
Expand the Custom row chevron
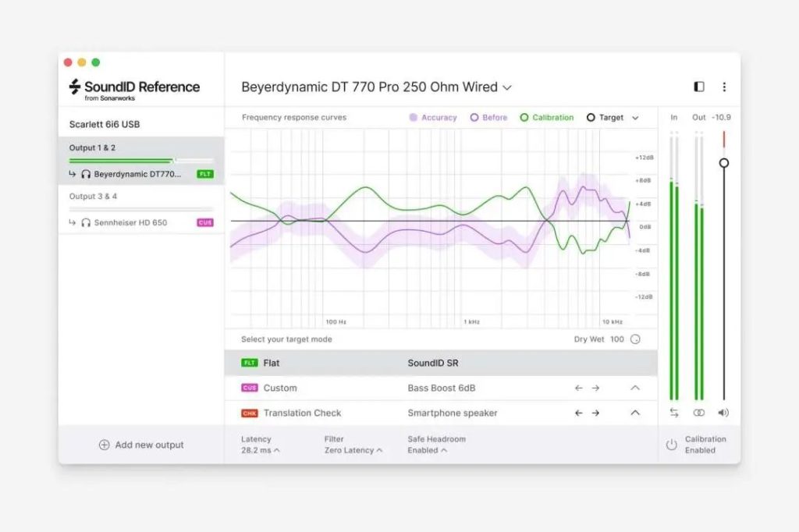(635, 388)
